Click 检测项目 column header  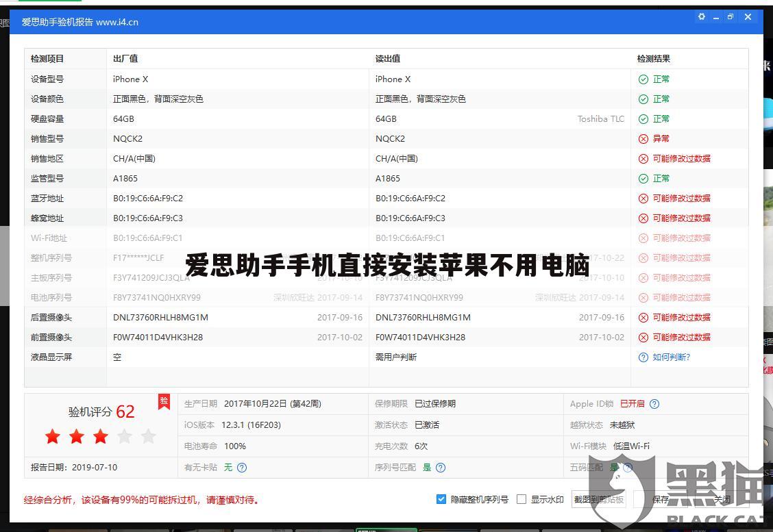(47, 59)
